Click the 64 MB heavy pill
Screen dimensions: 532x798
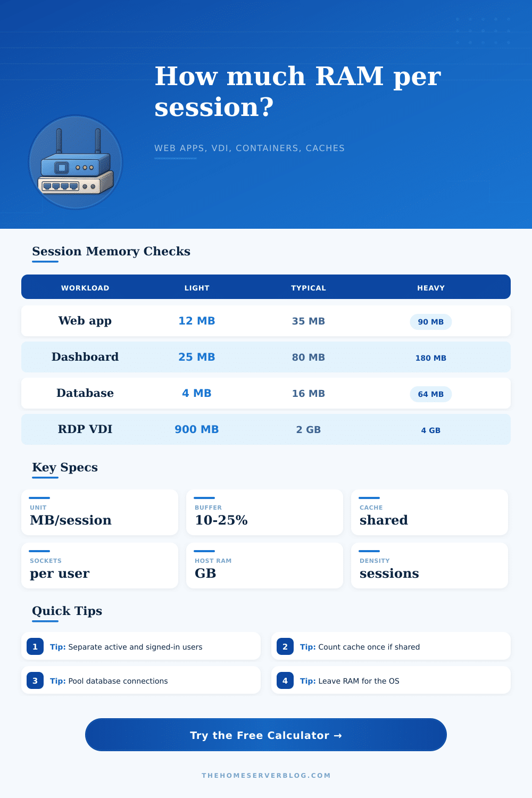pyautogui.click(x=431, y=394)
